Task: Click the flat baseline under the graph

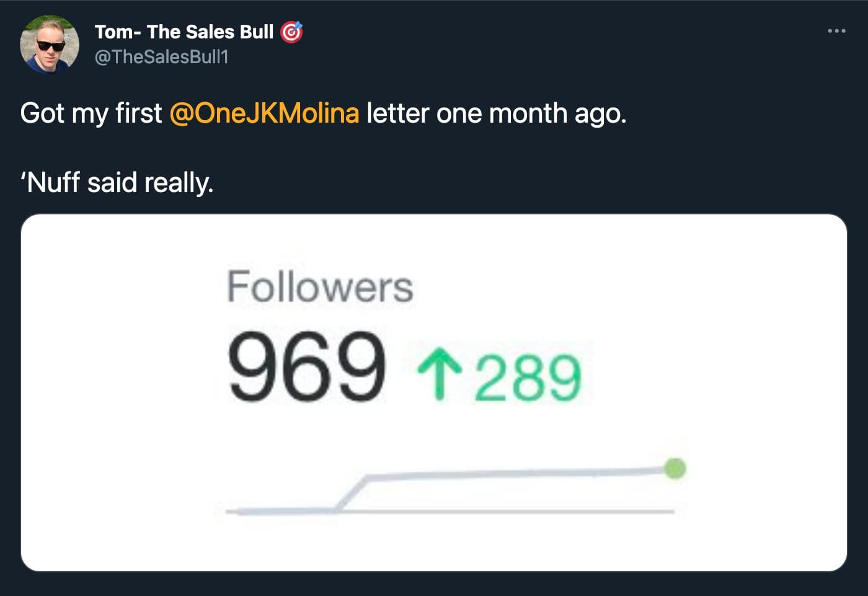Action: tap(496, 512)
